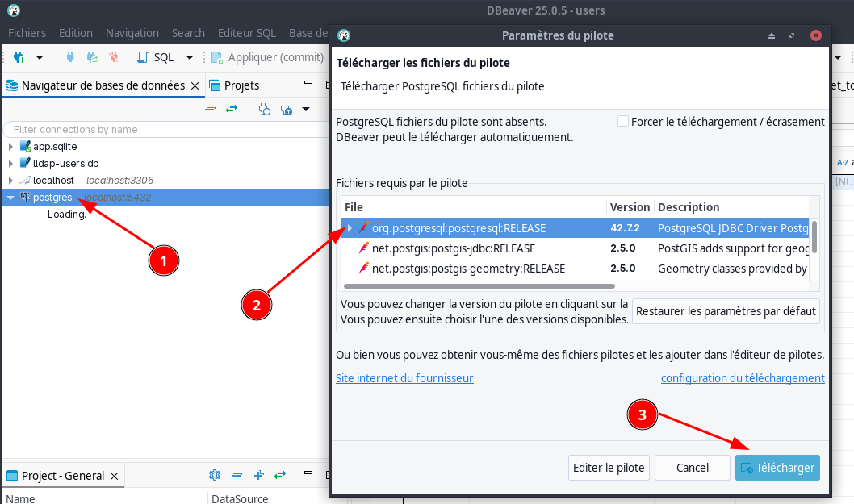Expand the lldap-users.db connection node
This screenshot has width=854, height=504.
click(10, 163)
